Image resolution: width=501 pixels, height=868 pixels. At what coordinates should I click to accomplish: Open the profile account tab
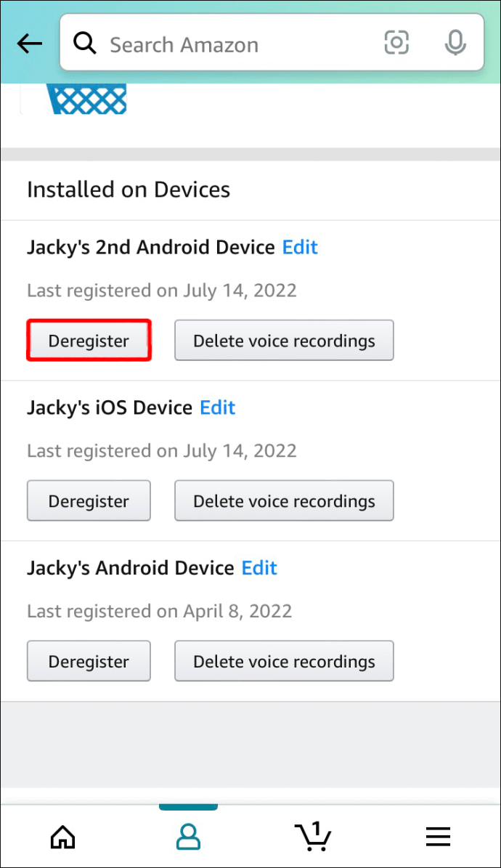(188, 837)
